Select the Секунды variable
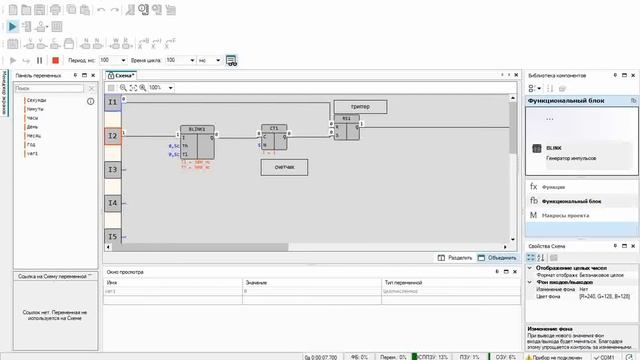640x360 pixels. coord(36,100)
